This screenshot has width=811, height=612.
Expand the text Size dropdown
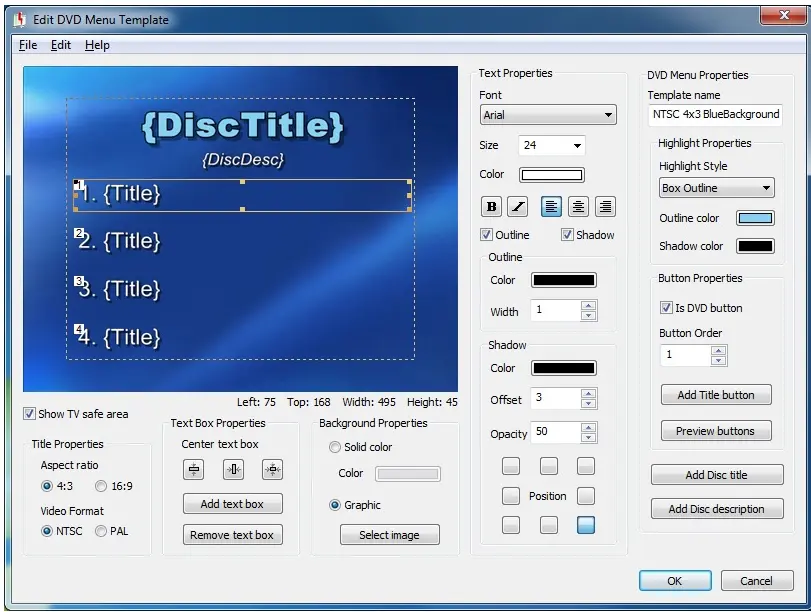[551, 145]
